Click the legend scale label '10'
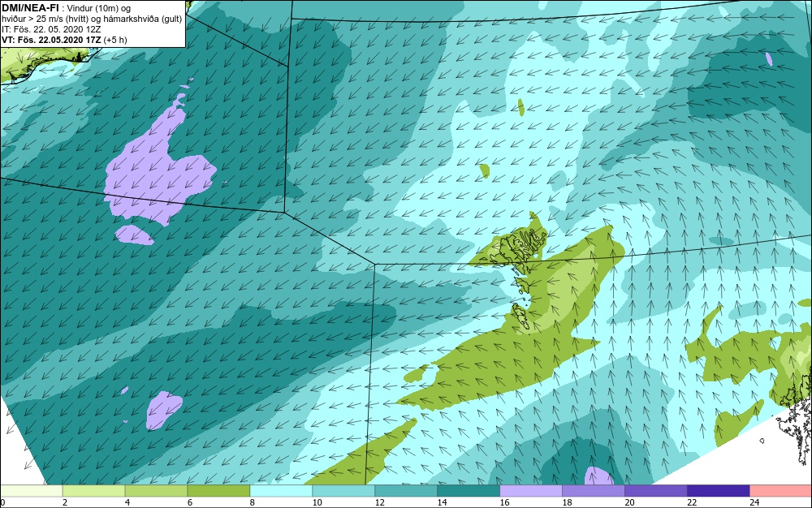The image size is (812, 508). (x=317, y=502)
